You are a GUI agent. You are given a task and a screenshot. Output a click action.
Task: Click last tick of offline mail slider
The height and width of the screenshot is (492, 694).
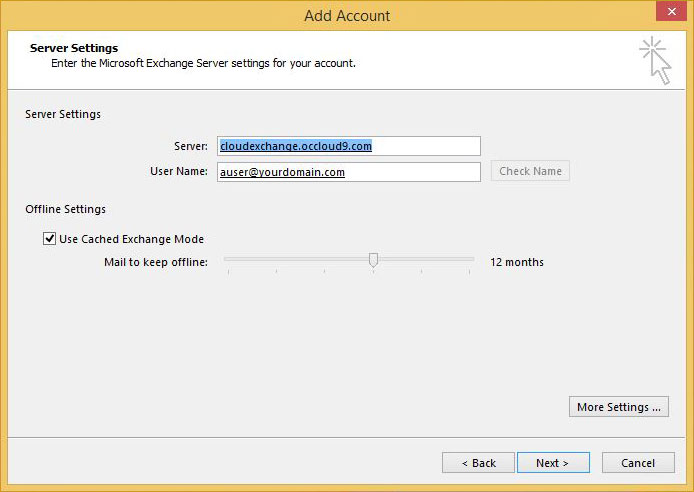[x=470, y=272]
